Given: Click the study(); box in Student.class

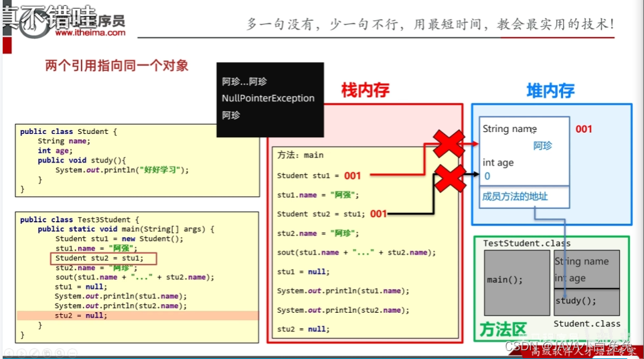Looking at the screenshot, I should pos(586,302).
